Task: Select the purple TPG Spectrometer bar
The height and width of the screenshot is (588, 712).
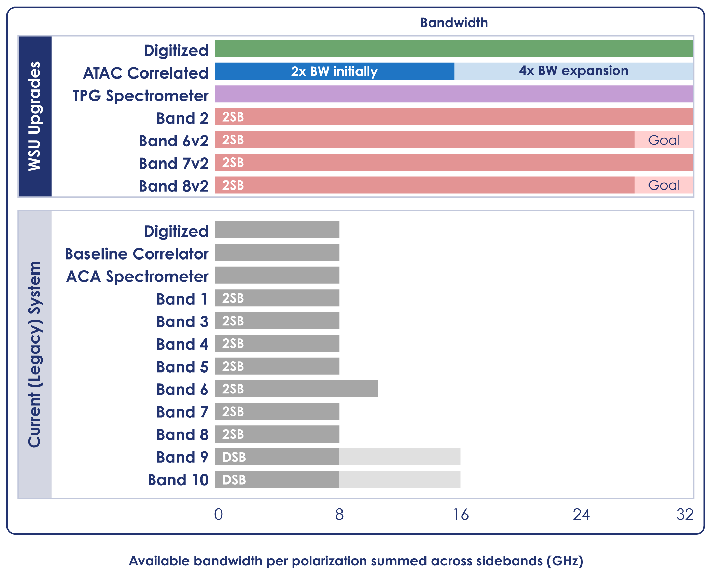Action: click(x=453, y=94)
